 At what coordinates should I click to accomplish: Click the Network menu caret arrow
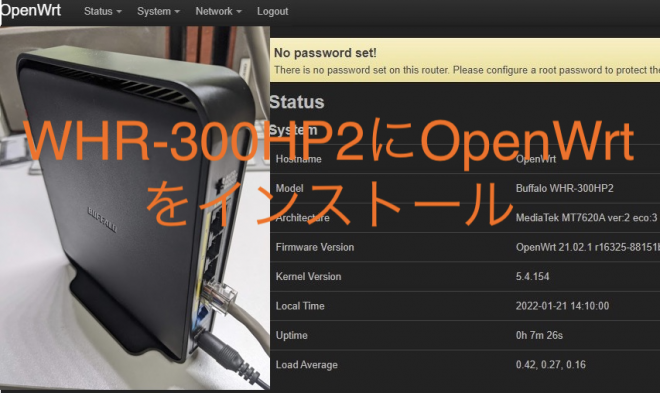pyautogui.click(x=239, y=12)
